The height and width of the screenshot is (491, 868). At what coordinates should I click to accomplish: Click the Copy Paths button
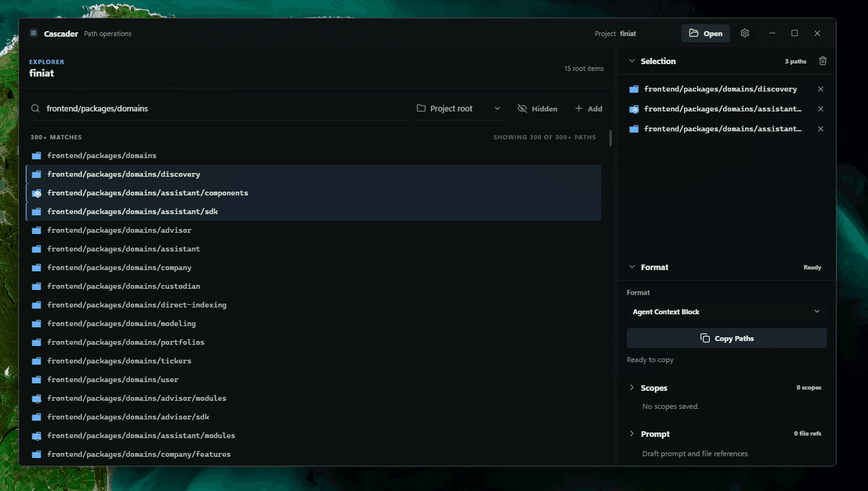pyautogui.click(x=727, y=339)
